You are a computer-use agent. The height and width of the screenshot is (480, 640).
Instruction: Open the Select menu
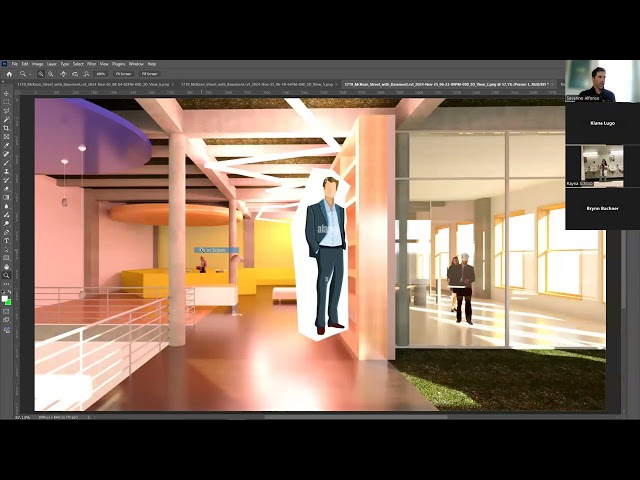[78, 64]
